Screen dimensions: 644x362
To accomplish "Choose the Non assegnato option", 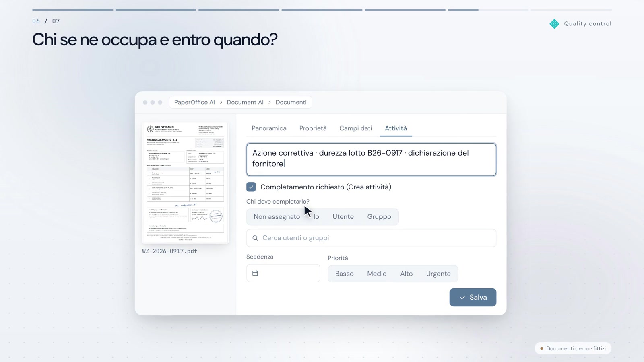I will coord(277,217).
